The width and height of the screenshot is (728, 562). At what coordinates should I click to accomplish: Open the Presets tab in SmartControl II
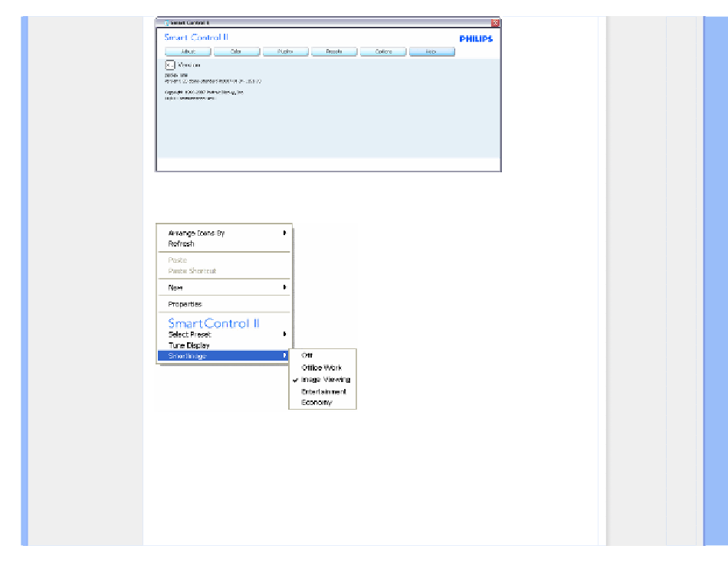(334, 51)
